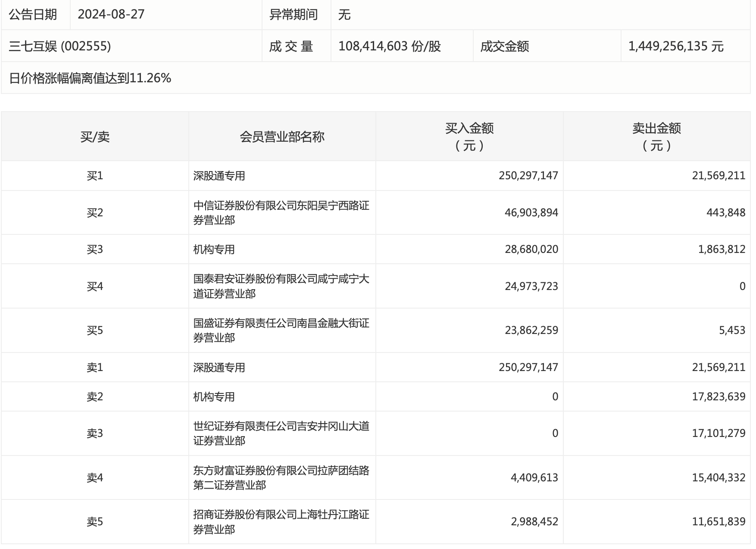Select the 0 buy amount in 卖2 row
Image resolution: width=756 pixels, height=549 pixels.
point(555,397)
